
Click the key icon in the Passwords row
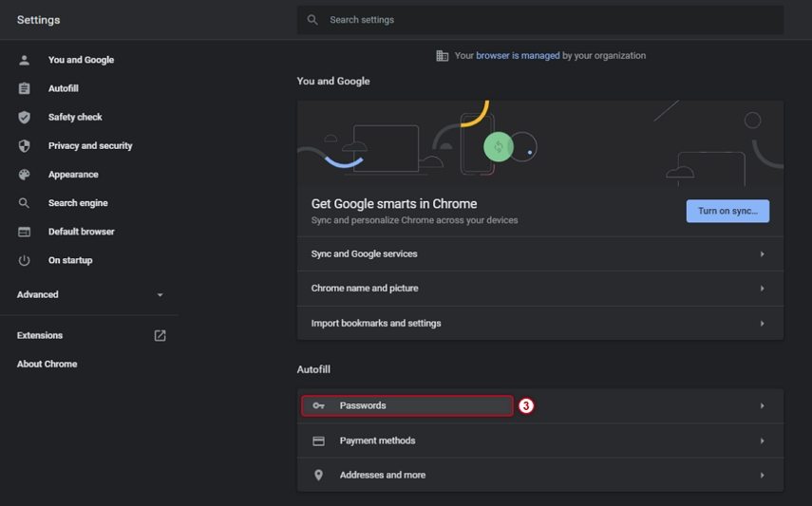[x=318, y=405]
